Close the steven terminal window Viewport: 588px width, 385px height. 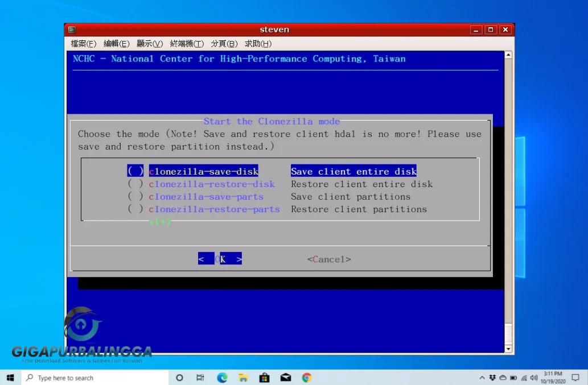tap(505, 30)
